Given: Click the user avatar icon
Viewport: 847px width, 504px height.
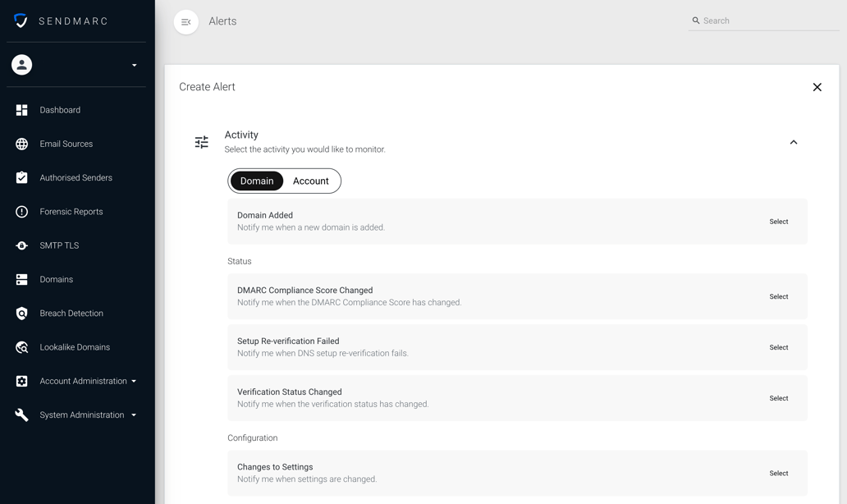Looking at the screenshot, I should tap(21, 65).
